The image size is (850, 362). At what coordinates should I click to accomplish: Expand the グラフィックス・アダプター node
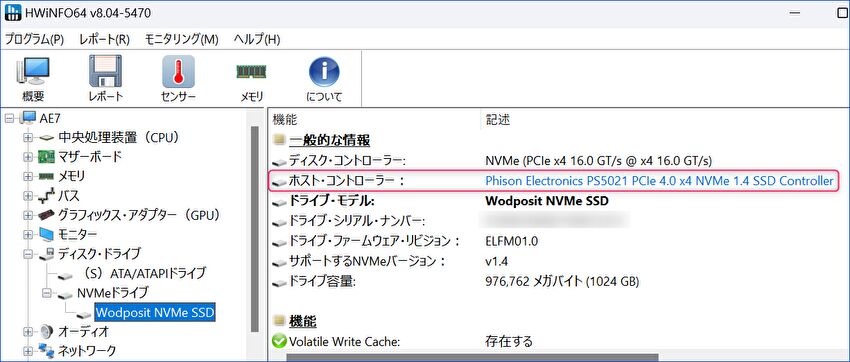[x=28, y=215]
